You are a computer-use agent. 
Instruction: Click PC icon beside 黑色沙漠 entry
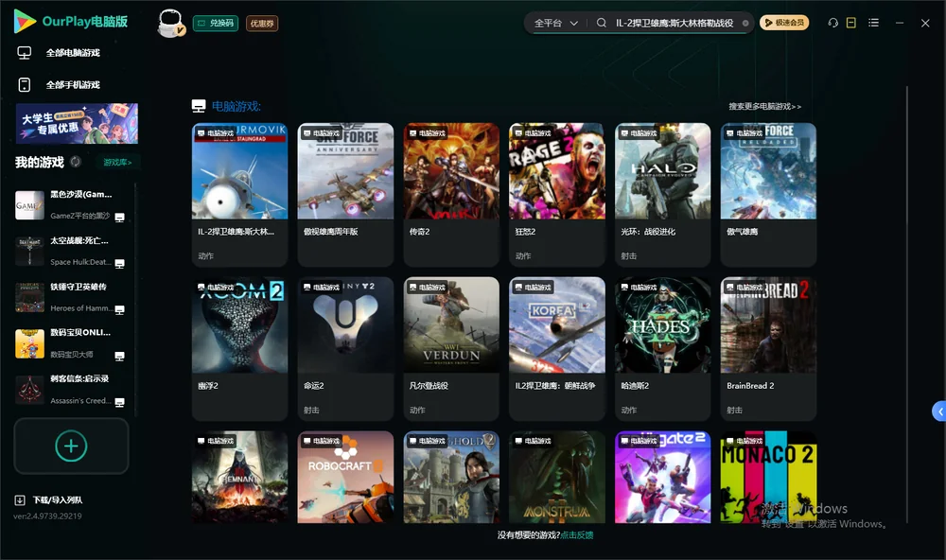[119, 218]
